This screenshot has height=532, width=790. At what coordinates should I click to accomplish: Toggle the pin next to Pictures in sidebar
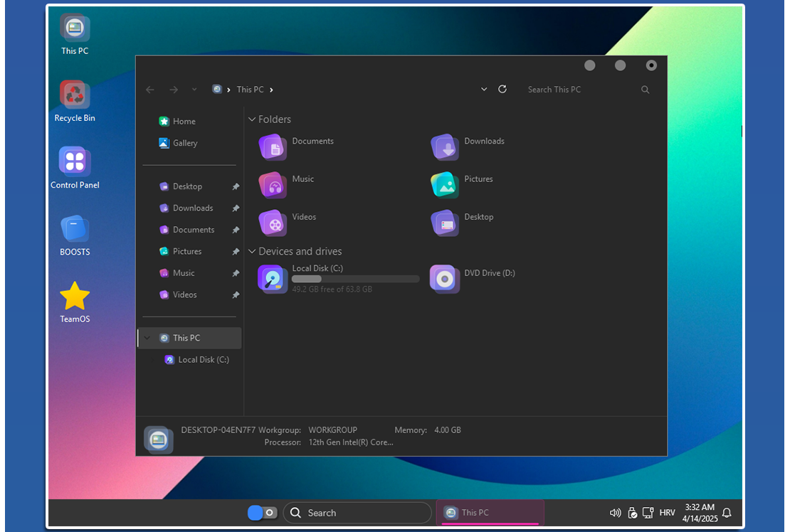point(236,252)
